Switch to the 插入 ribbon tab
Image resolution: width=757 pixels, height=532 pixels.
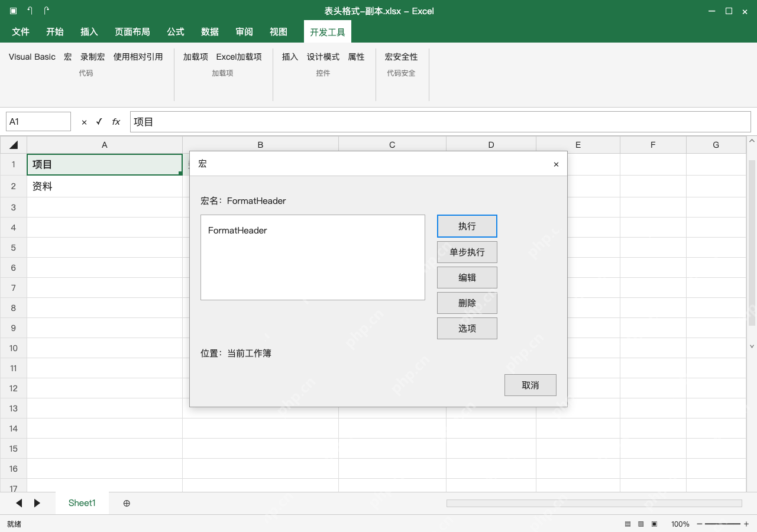(89, 32)
